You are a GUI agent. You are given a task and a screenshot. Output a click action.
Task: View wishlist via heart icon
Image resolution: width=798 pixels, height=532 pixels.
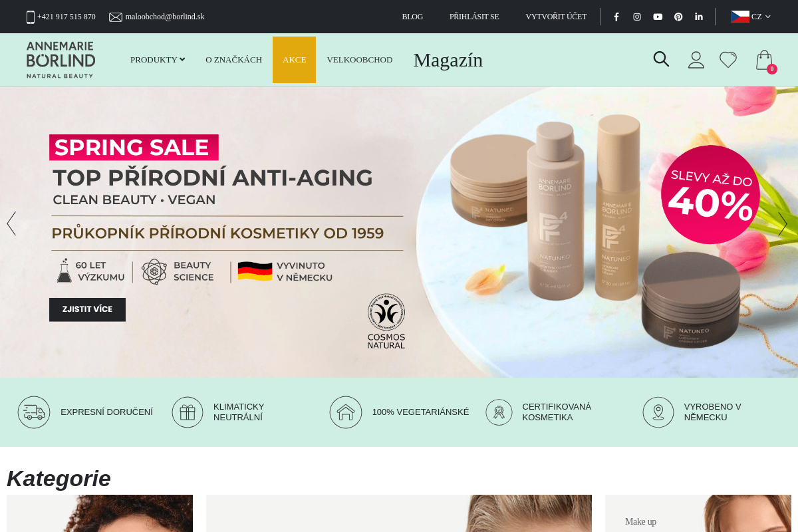pos(728,60)
